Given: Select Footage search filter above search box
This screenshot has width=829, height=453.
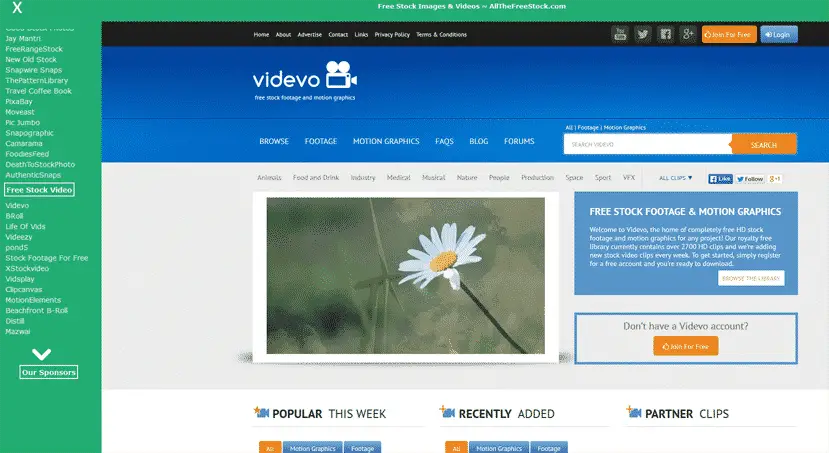Looking at the screenshot, I should point(588,127).
